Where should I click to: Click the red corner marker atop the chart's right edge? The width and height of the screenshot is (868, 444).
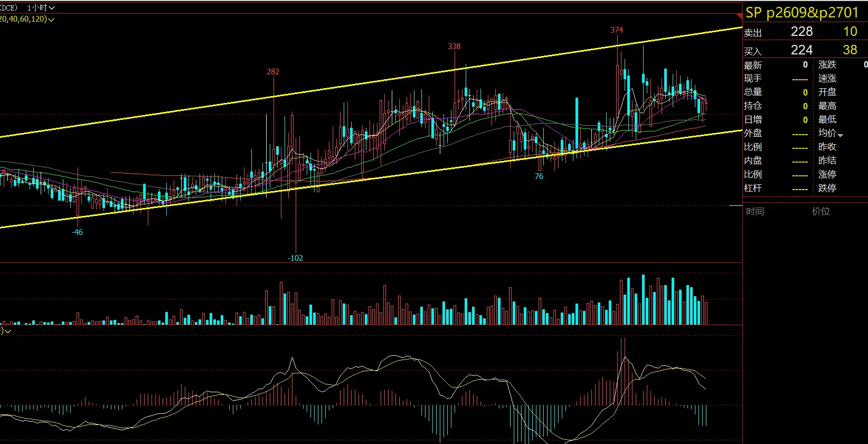(x=739, y=16)
